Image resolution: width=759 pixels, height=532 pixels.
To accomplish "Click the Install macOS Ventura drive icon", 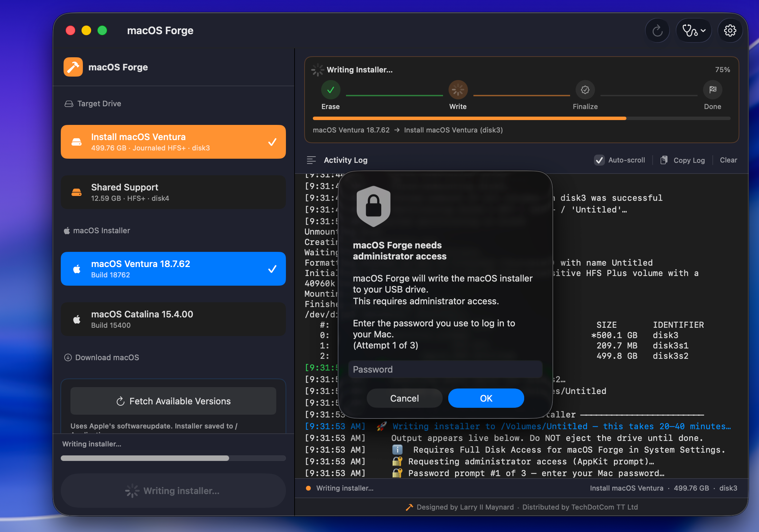I will [76, 142].
